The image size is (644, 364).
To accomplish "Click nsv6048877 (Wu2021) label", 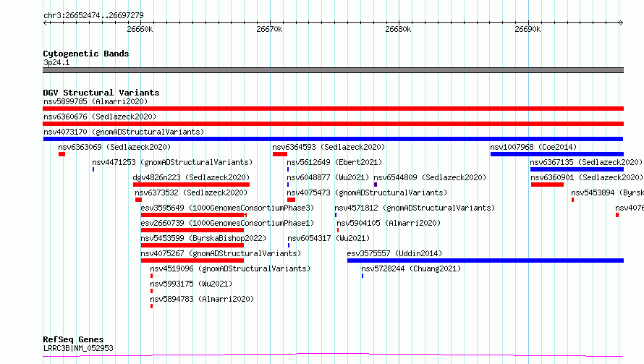I will (328, 177).
